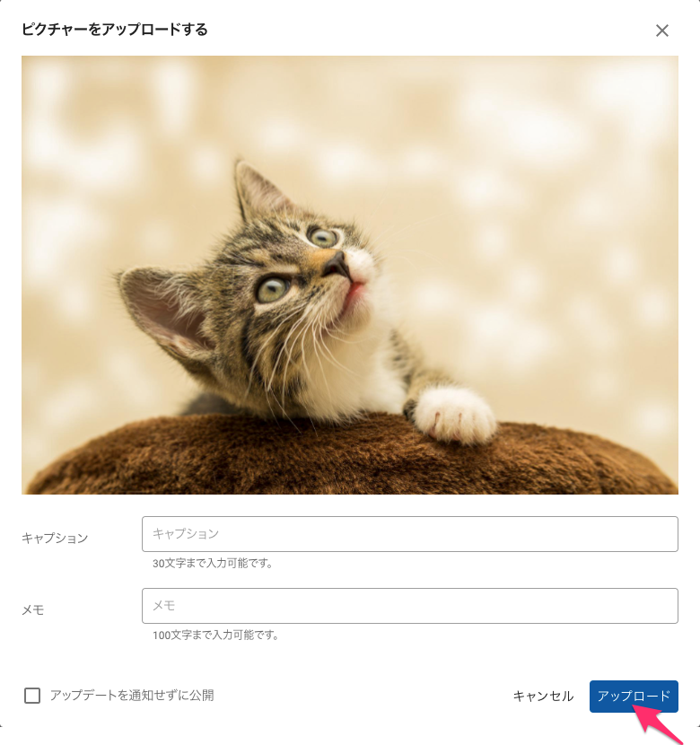700x745 pixels.
Task: Select the キャプション field label
Action: pos(55,538)
